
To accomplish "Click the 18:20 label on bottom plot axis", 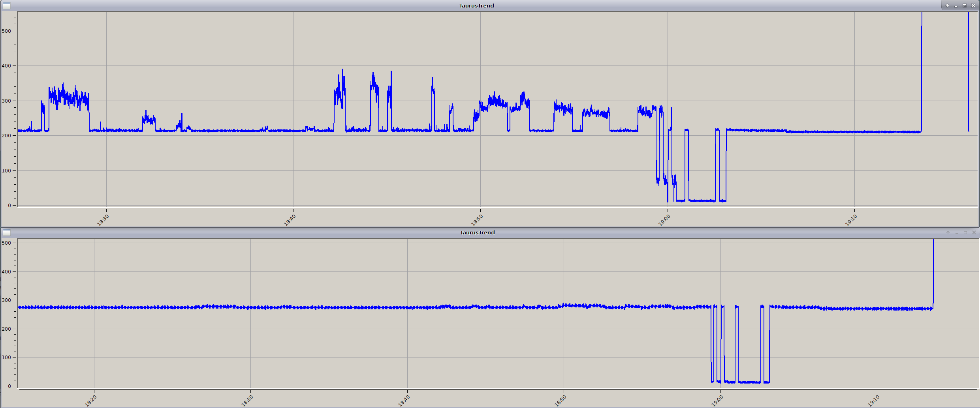I will [90, 401].
